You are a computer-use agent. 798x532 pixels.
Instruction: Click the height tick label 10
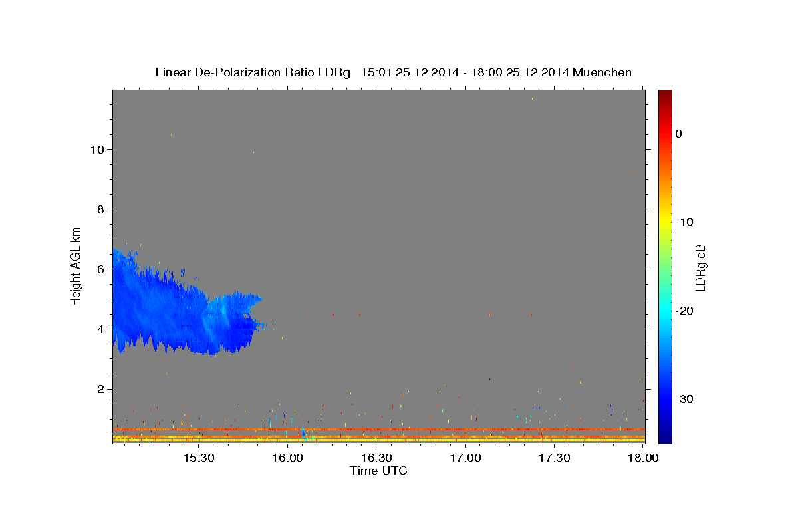[97, 149]
